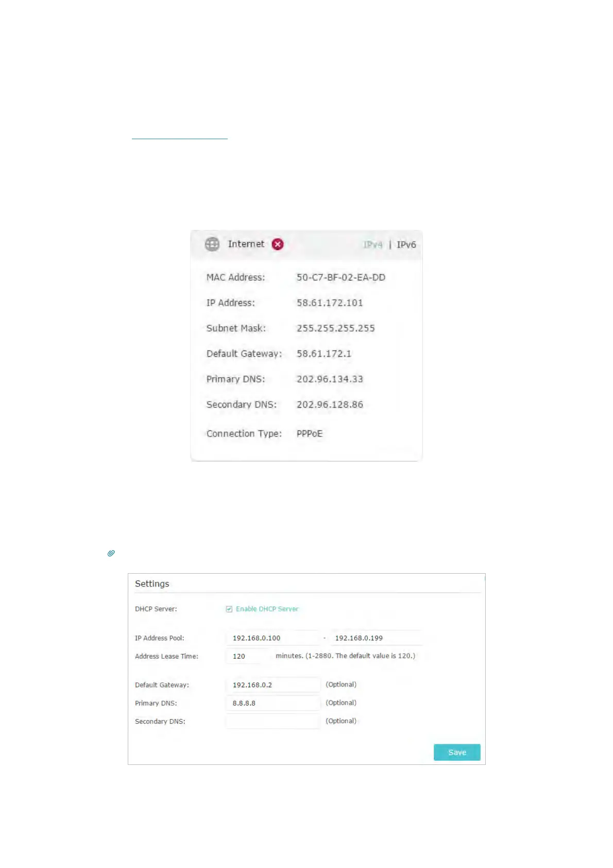Image resolution: width=613 pixels, height=868 pixels.
Task: Click the IP Address Pool: label
Action: [x=159, y=638]
